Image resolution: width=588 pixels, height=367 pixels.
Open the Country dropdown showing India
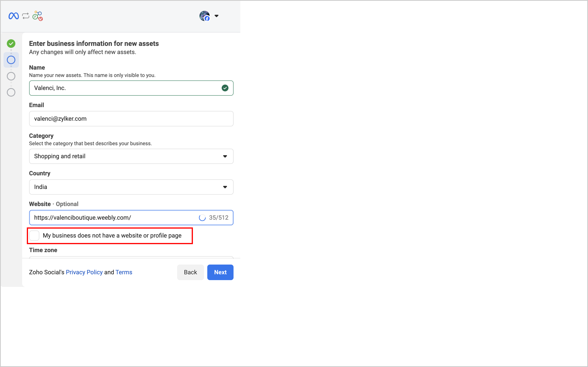[x=131, y=187]
